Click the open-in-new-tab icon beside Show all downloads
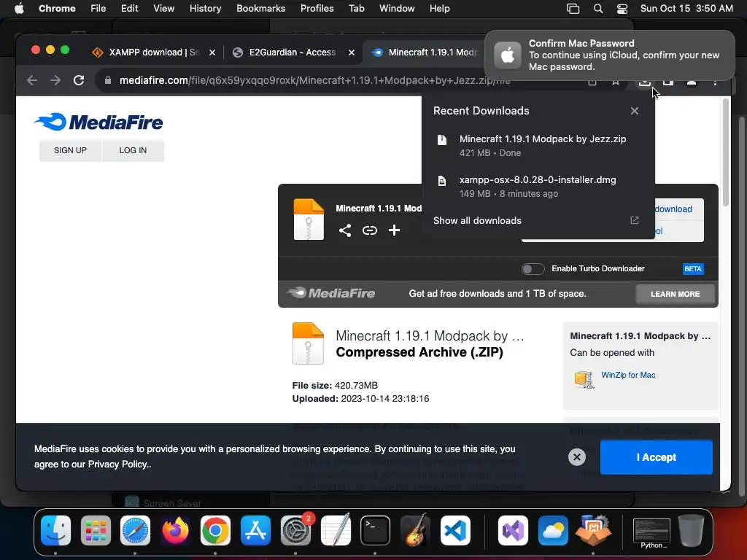The width and height of the screenshot is (747, 560). [x=635, y=220]
